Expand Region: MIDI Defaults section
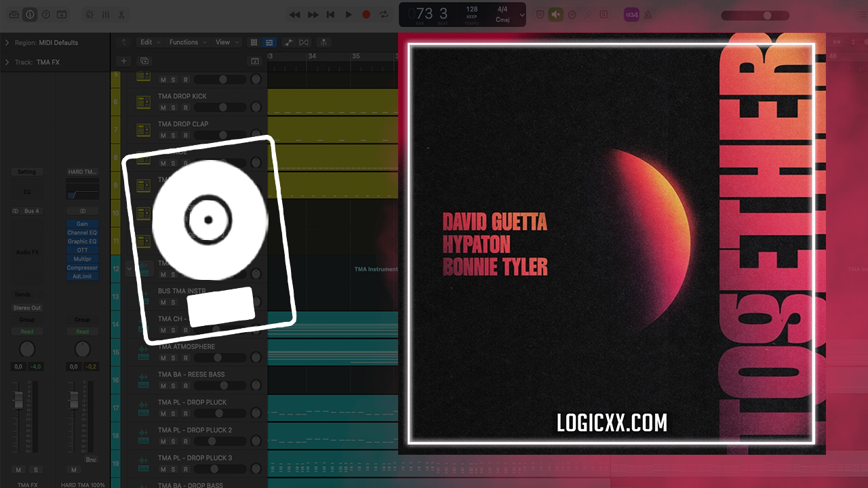This screenshot has width=868, height=488. coord(7,43)
